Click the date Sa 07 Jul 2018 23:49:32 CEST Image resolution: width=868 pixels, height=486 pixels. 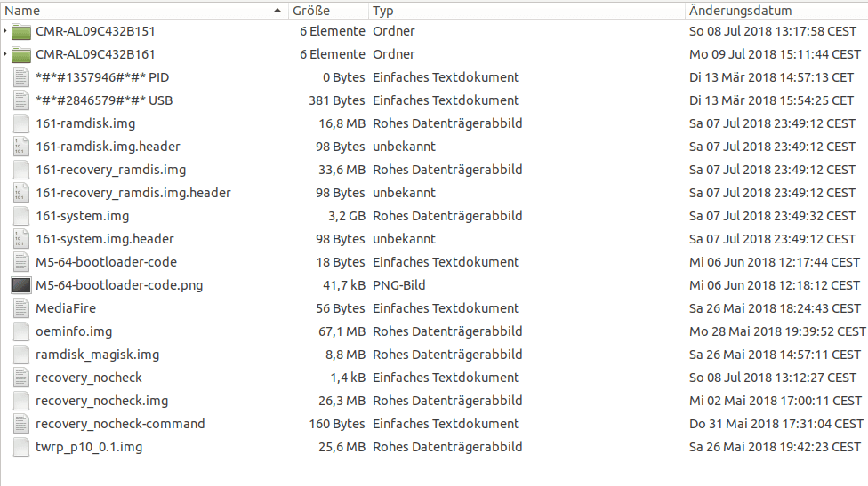(x=772, y=216)
